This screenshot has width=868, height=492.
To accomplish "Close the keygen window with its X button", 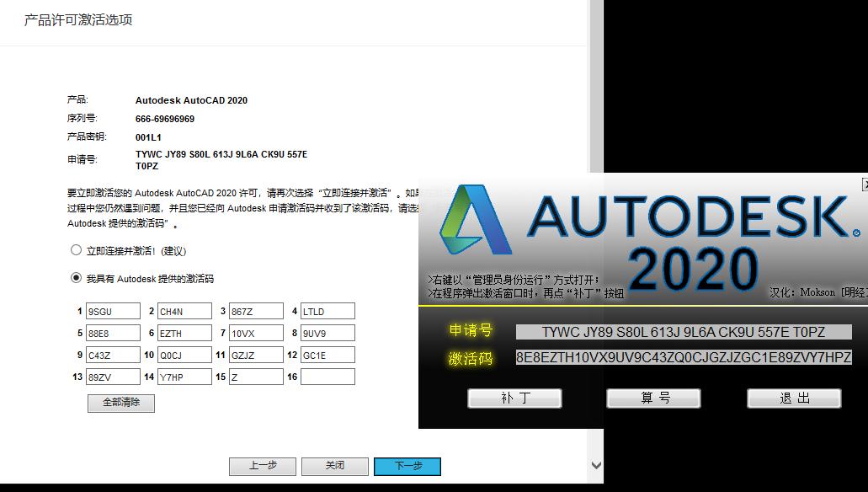I will pos(864,184).
